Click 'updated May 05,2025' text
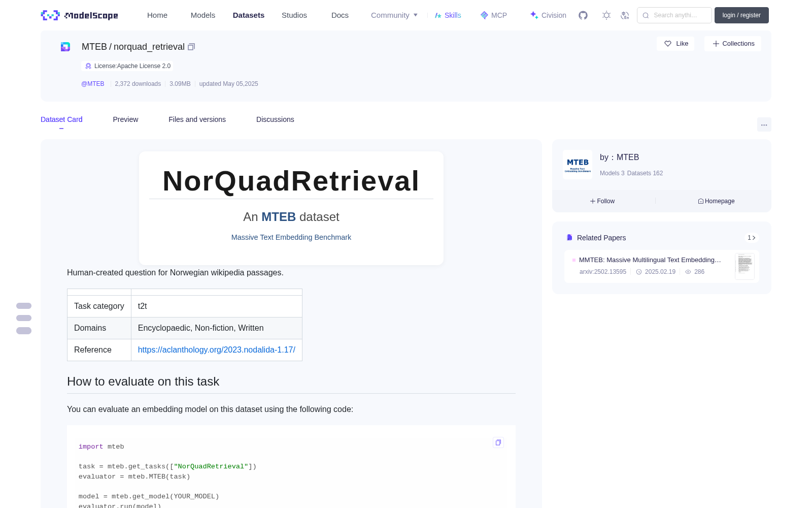 pos(229,84)
